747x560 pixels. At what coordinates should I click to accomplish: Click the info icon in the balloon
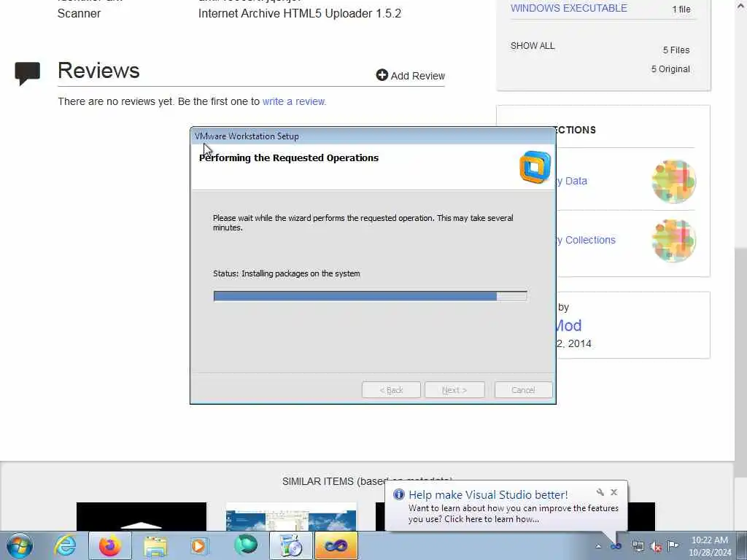399,494
